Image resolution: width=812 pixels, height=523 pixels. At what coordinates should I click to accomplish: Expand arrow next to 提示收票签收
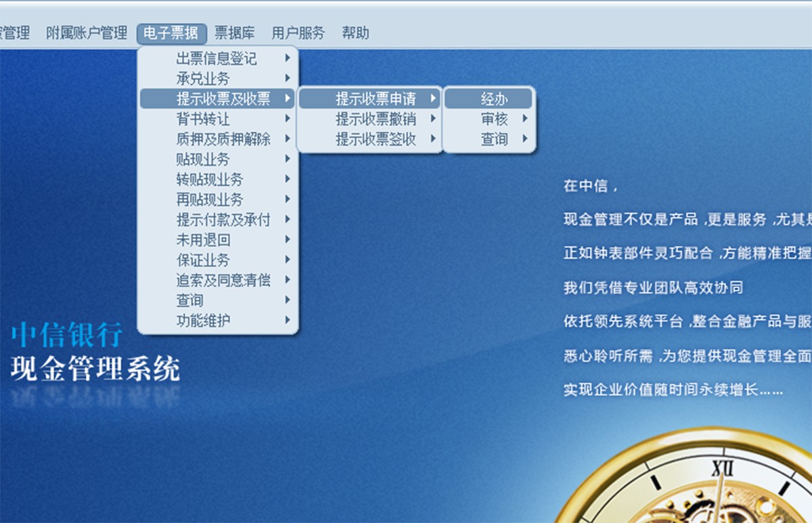point(433,139)
